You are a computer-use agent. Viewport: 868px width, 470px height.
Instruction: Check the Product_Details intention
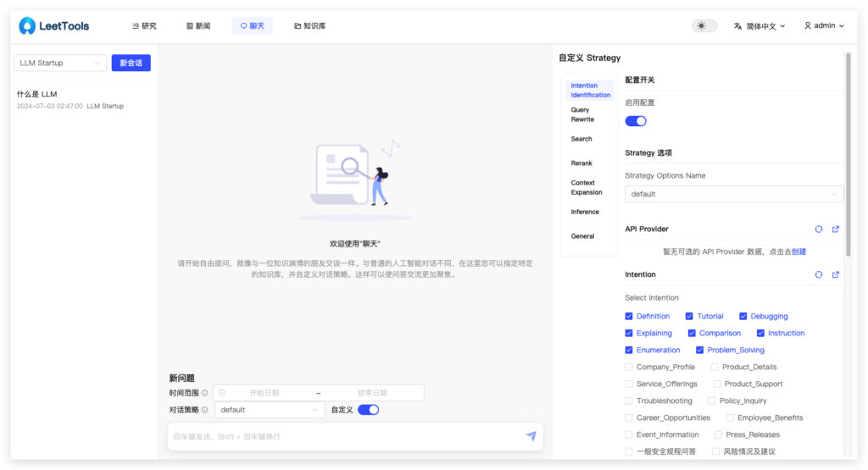coord(714,367)
